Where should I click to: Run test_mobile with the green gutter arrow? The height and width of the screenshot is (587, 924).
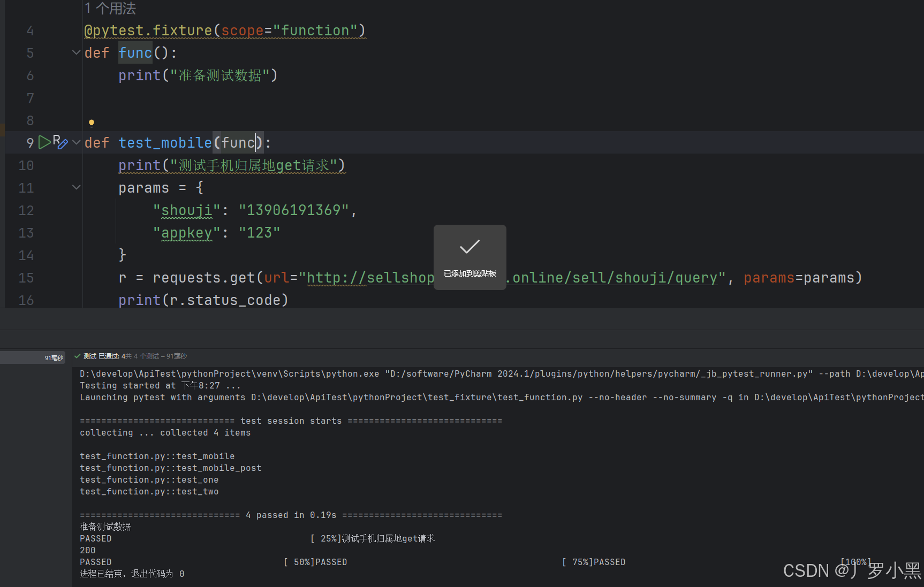coord(44,142)
